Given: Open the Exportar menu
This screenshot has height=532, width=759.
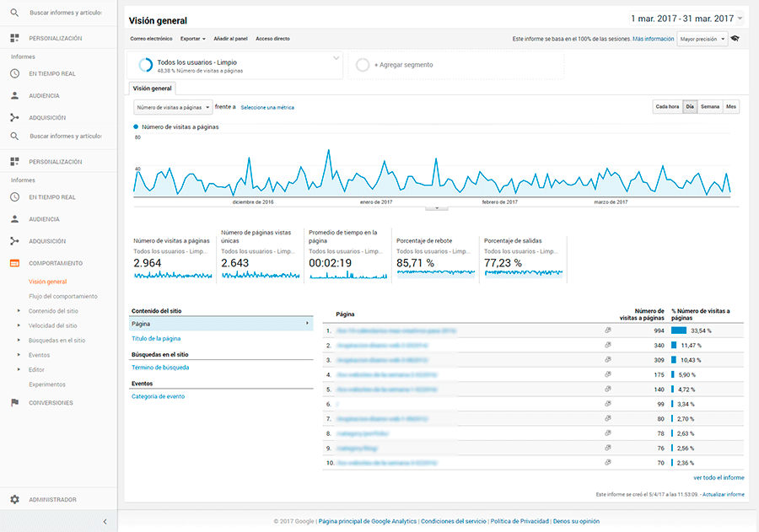Looking at the screenshot, I should 192,39.
